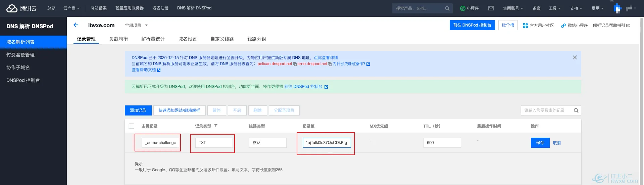Go back with the left arrow icon
Screen dimensions: 644x185
tap(76, 25)
